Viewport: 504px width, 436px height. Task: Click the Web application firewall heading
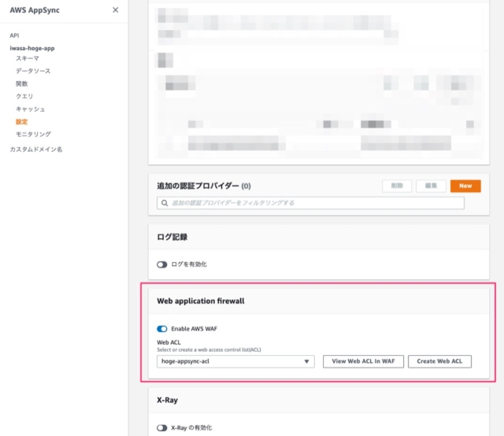tap(201, 301)
